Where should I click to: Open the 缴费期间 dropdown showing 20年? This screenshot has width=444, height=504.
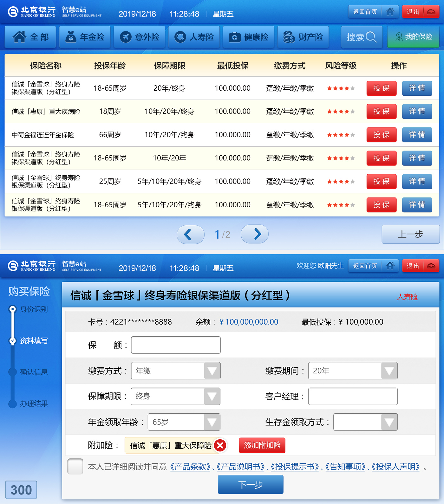[x=353, y=371]
